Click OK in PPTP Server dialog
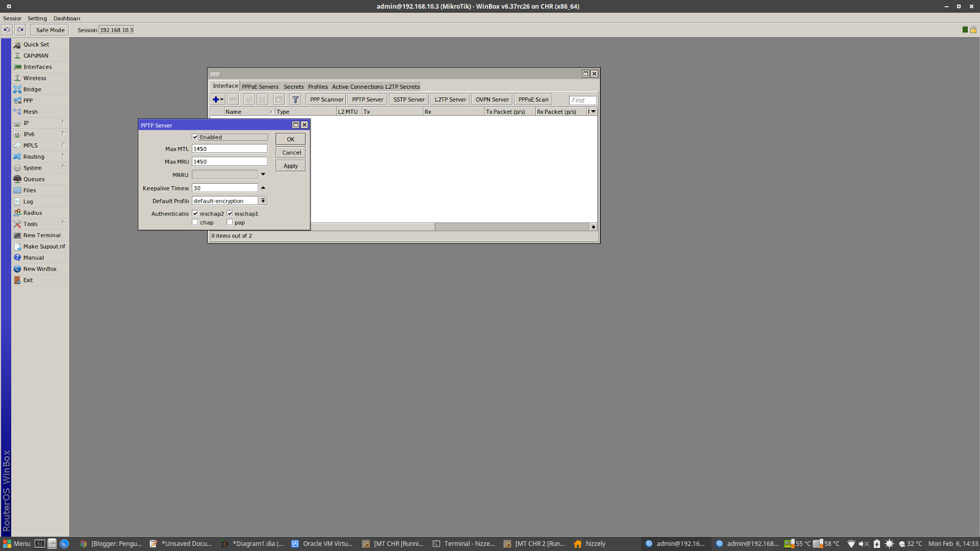The width and height of the screenshot is (980, 551). pyautogui.click(x=290, y=139)
